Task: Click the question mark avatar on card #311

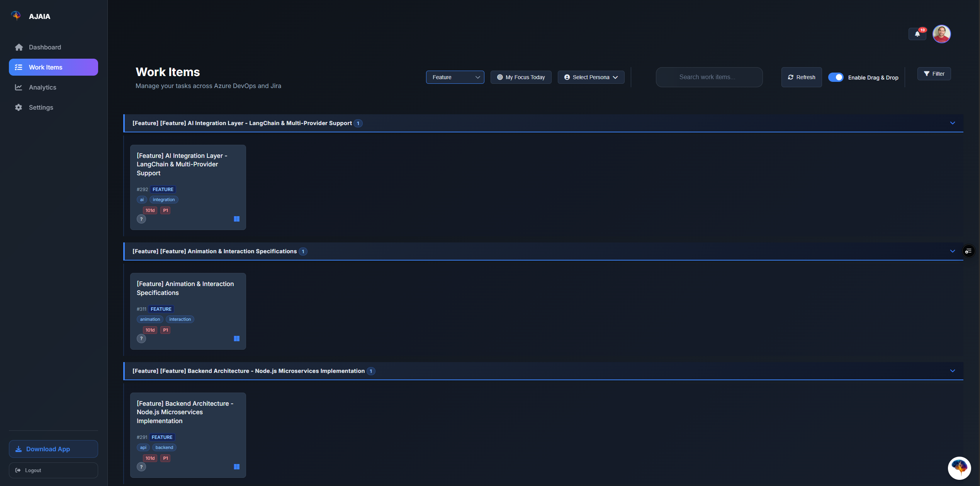Action: (141, 339)
